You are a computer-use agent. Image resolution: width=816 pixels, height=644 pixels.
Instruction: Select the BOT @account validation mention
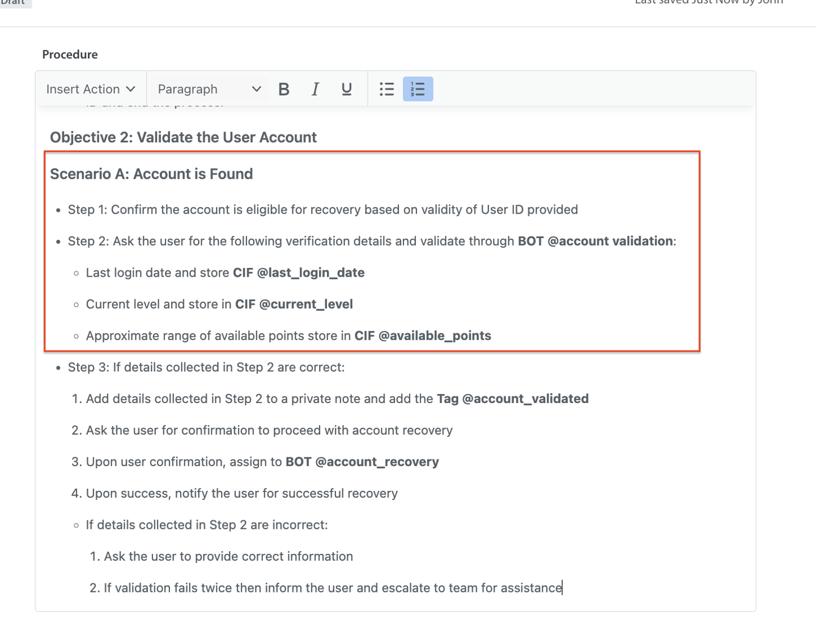pos(595,241)
